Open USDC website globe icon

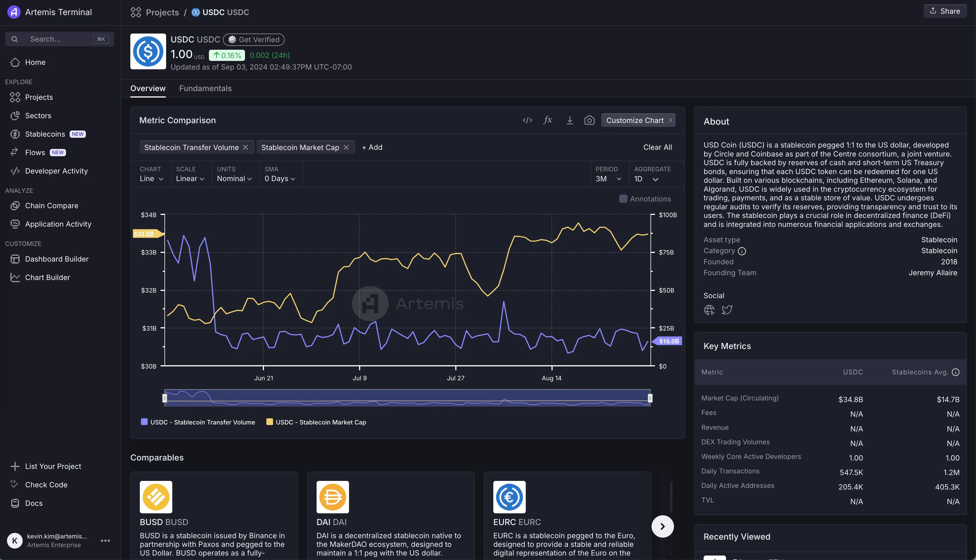[709, 310]
